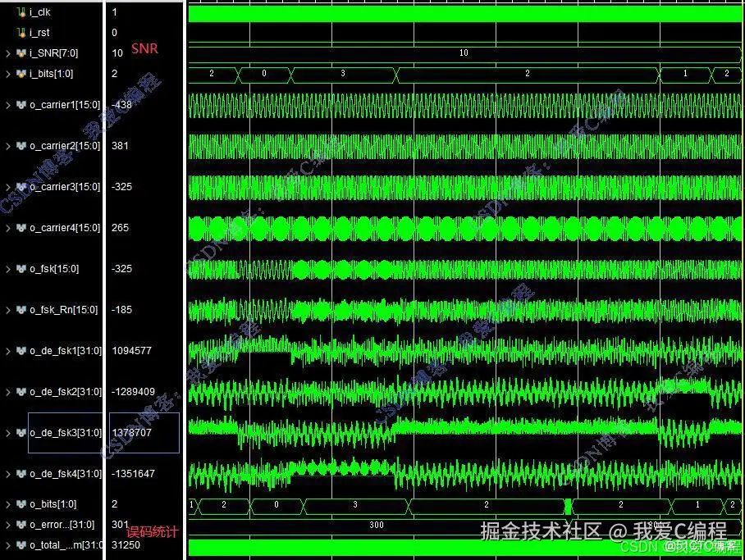745x560 pixels.
Task: Click the o_de_fsk4 bus icon
Action: coord(21,474)
